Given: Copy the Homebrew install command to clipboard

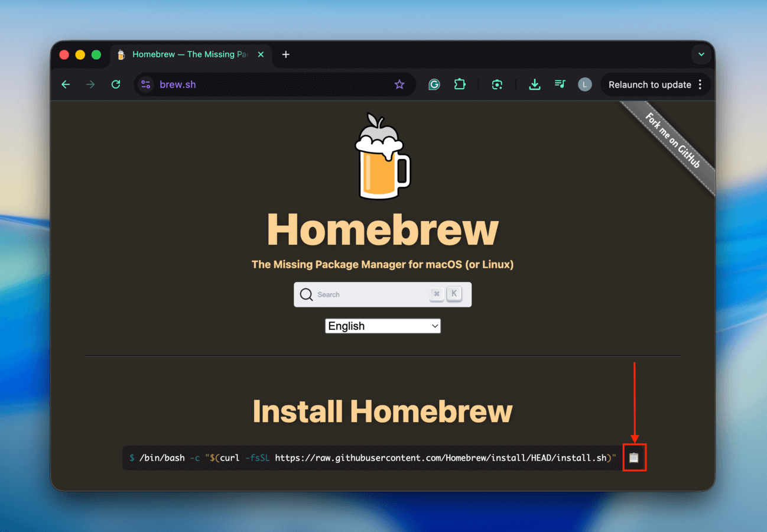Looking at the screenshot, I should point(634,457).
